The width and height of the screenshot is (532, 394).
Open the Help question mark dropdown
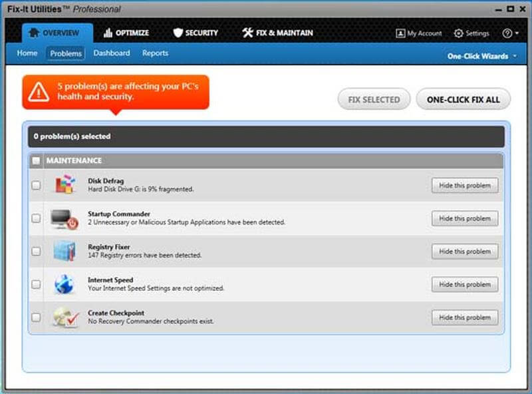click(x=510, y=33)
